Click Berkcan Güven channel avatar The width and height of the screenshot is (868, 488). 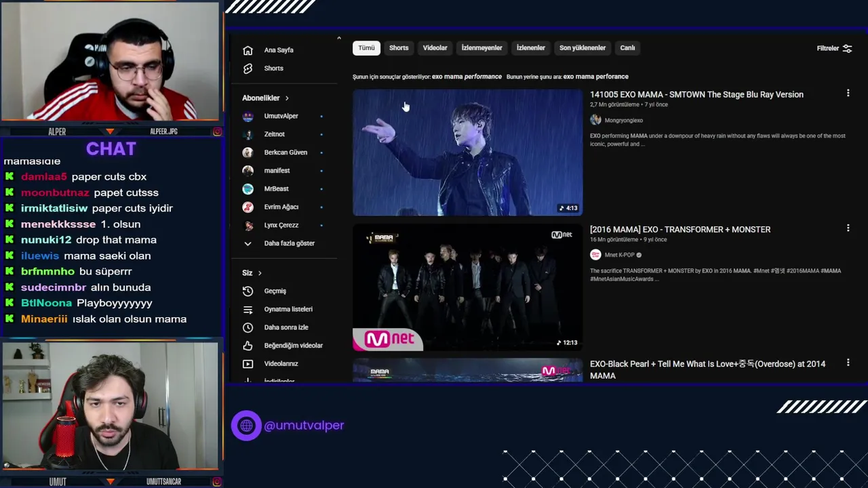click(x=248, y=152)
